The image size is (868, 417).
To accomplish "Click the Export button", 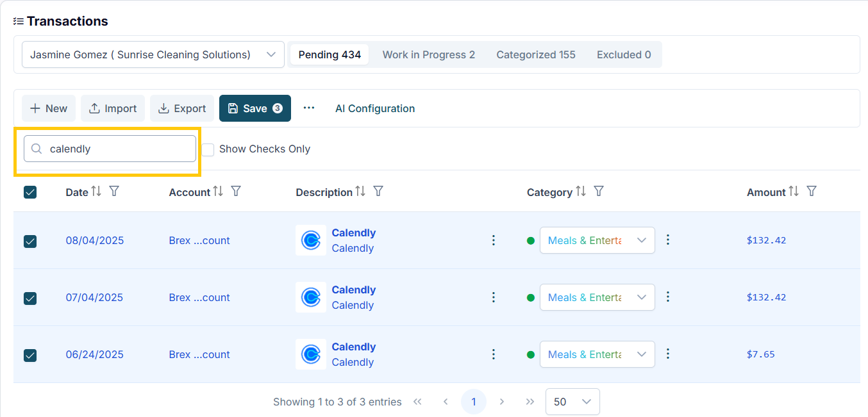I will pyautogui.click(x=182, y=108).
